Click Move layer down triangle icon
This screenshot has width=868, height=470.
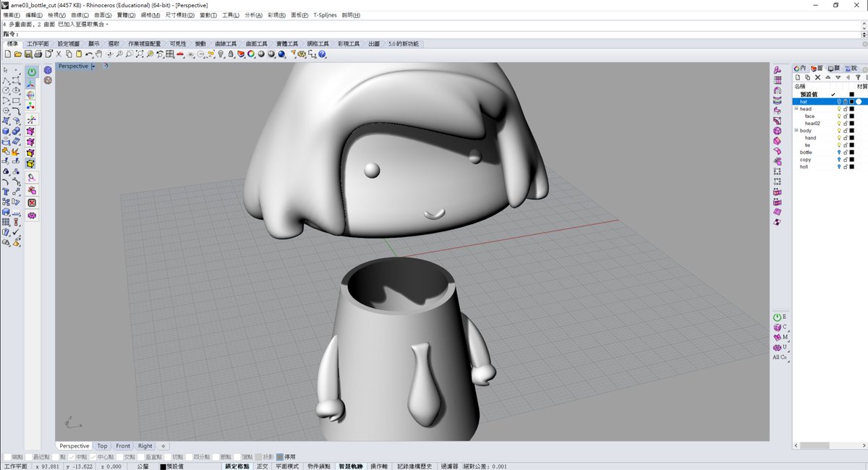click(838, 77)
